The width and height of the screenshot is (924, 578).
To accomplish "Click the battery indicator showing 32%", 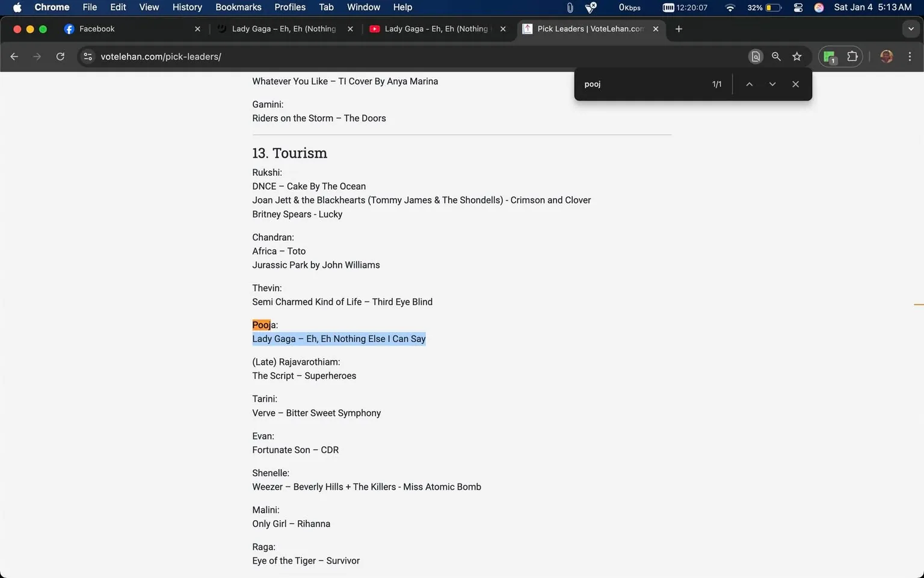I will (x=764, y=7).
